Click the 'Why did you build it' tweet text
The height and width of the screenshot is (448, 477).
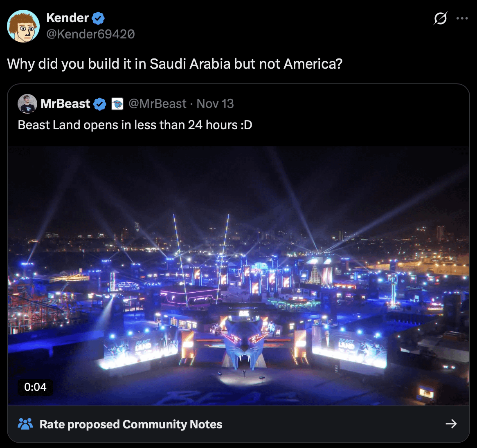point(175,64)
